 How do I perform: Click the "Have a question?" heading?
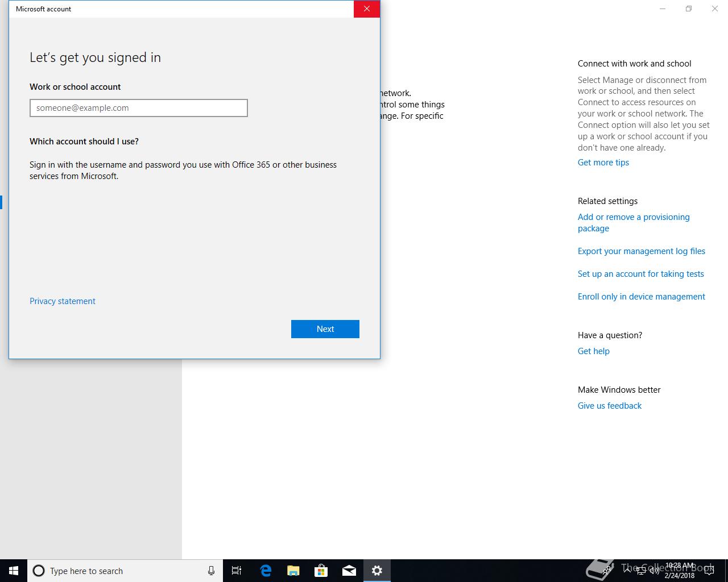[610, 335]
